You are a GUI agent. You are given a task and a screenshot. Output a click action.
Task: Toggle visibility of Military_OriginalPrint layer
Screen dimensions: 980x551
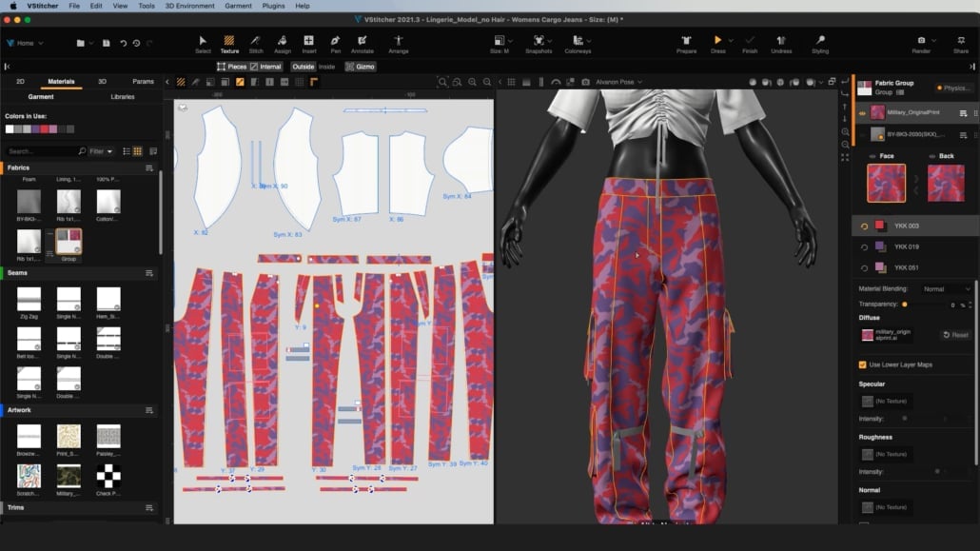point(862,112)
